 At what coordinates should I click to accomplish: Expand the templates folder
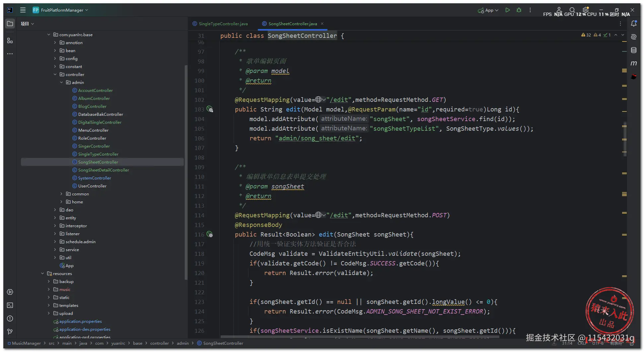(x=49, y=305)
